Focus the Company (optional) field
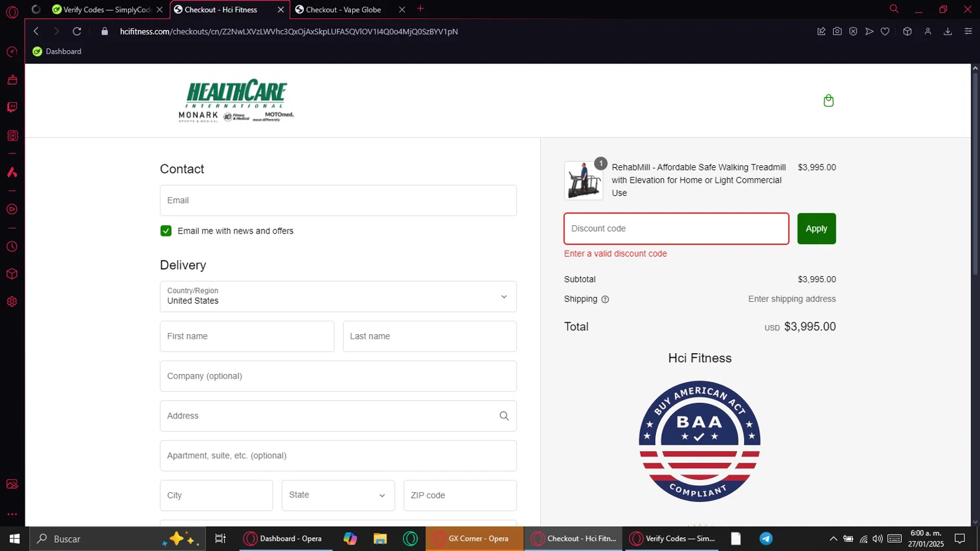 point(338,376)
